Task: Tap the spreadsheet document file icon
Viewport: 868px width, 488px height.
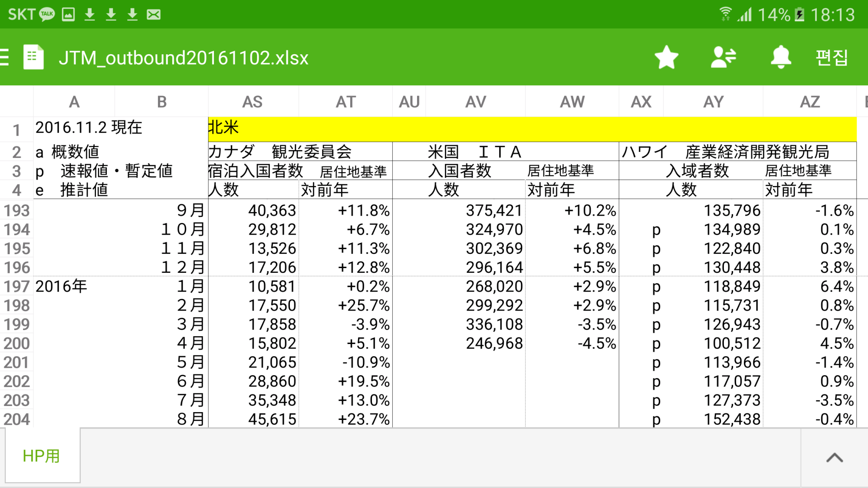Action: (x=33, y=57)
